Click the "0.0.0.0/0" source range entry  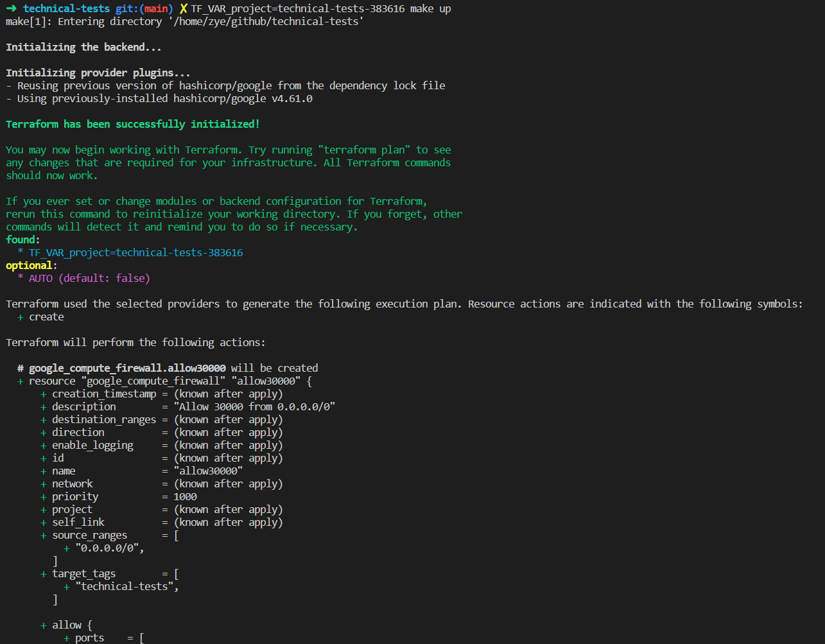(110, 548)
